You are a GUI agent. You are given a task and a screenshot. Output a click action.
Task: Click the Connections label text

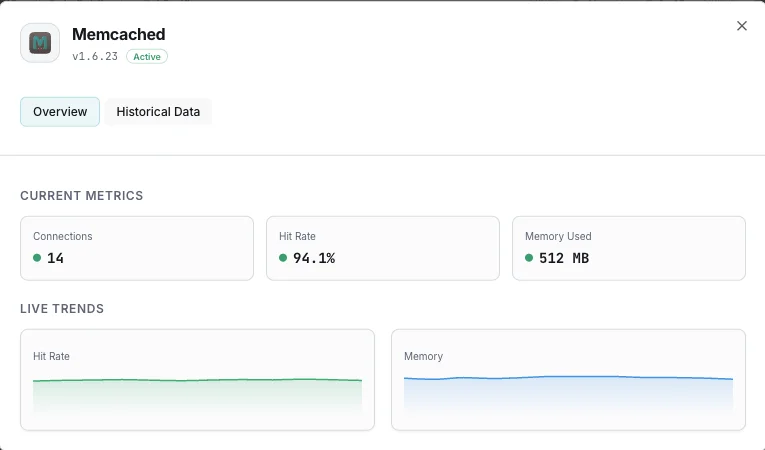[x=62, y=236]
